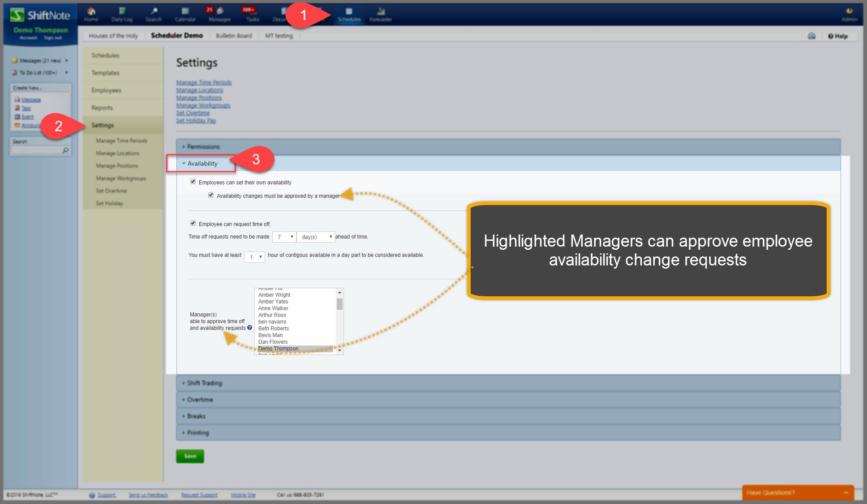
Task: Uncheck Employees can set their own availability
Action: (193, 182)
